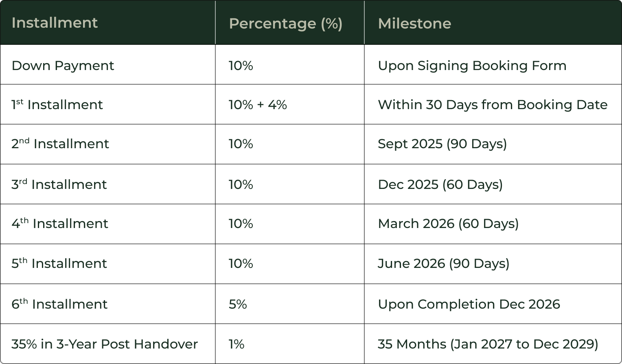This screenshot has height=364, width=622.
Task: Click the 10% + 4% percentage cell
Action: point(258,105)
